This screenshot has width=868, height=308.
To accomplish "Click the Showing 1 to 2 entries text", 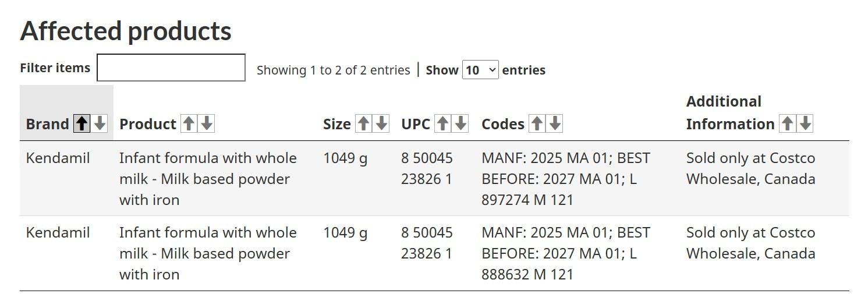I will click(333, 70).
